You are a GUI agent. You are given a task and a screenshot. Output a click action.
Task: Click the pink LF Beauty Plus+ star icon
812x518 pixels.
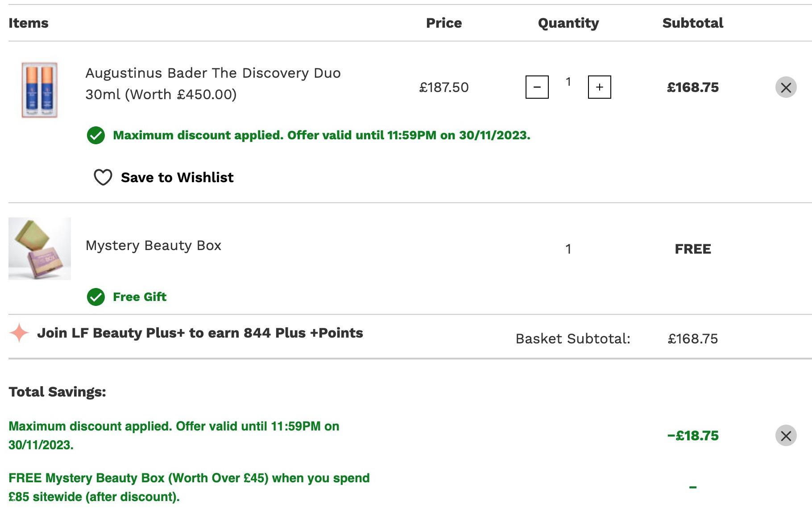tap(19, 333)
